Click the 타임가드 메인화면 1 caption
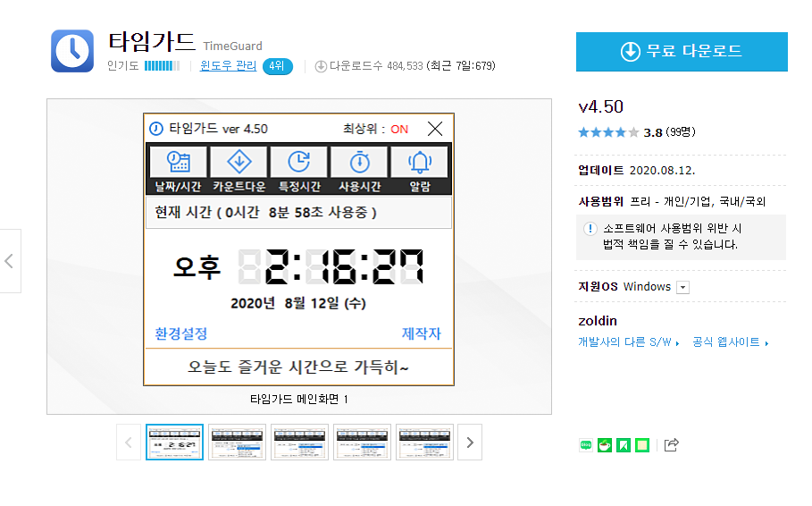The image size is (812, 506). pos(298,400)
